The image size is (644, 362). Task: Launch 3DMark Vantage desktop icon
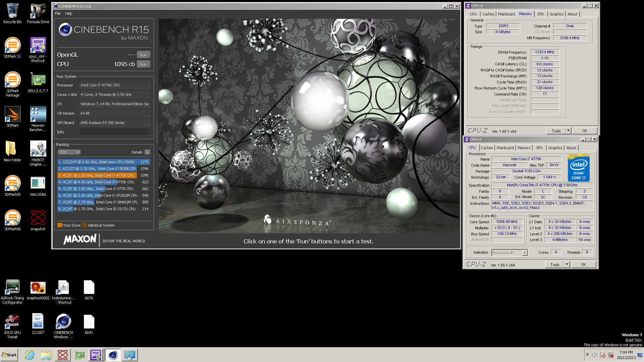pyautogui.click(x=12, y=84)
